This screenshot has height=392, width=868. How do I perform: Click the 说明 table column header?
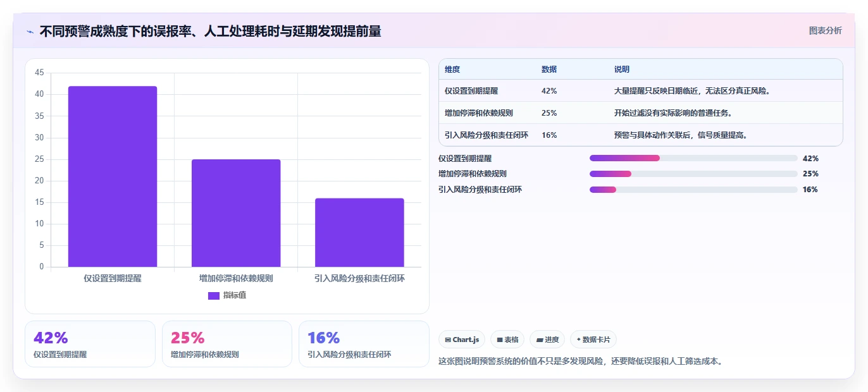(622, 70)
